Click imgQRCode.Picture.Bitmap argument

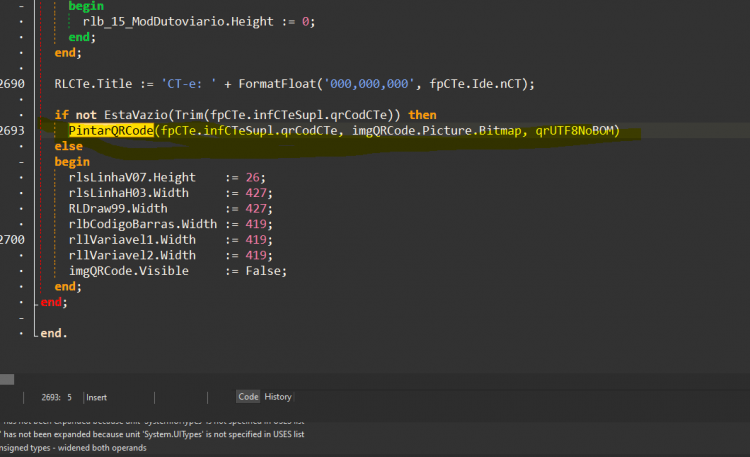(437, 131)
